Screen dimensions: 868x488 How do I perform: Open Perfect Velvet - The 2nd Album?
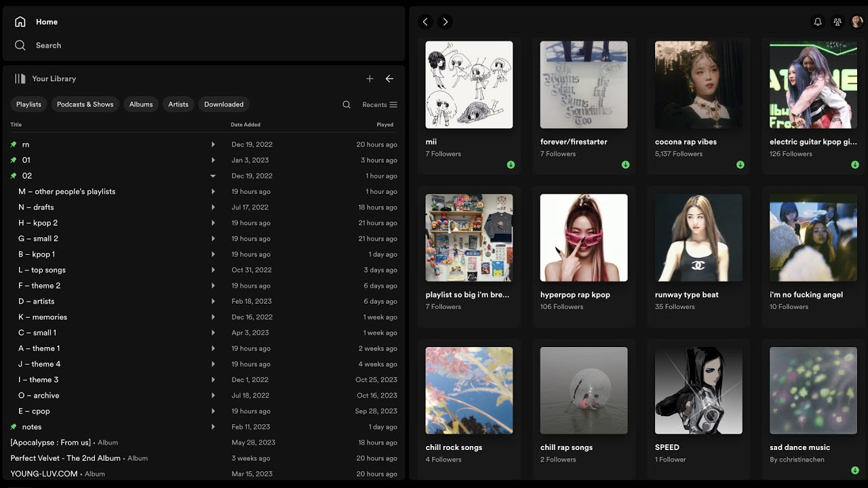(x=203, y=458)
